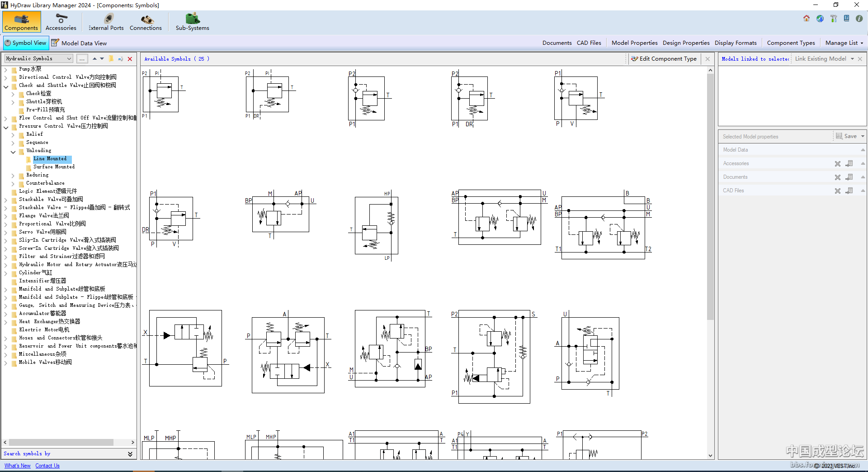Open the What's New link
This screenshot has height=472, width=868.
18,466
